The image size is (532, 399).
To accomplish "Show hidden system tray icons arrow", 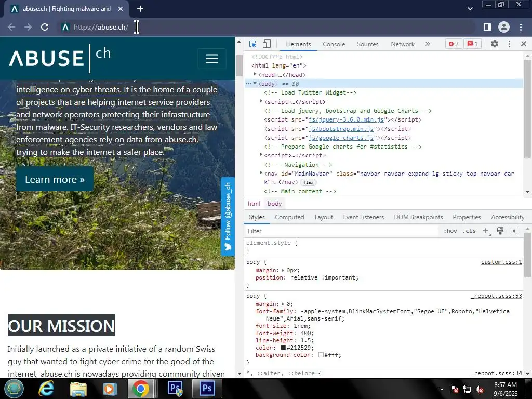I will point(442,389).
